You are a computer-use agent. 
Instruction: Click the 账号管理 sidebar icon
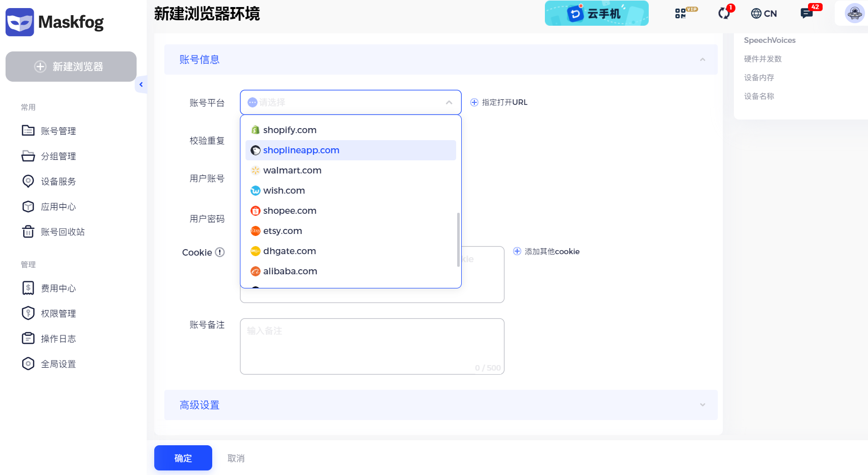click(28, 131)
